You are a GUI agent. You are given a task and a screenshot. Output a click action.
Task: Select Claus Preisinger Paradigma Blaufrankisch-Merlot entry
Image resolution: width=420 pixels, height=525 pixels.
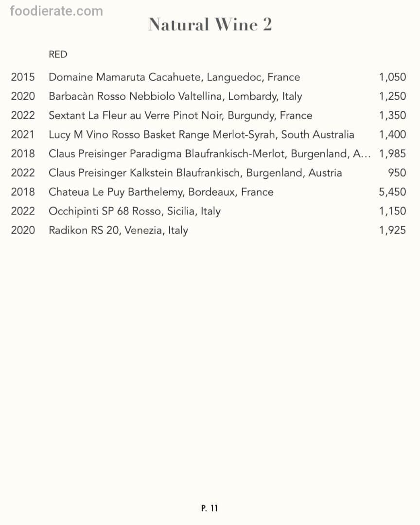point(209,154)
